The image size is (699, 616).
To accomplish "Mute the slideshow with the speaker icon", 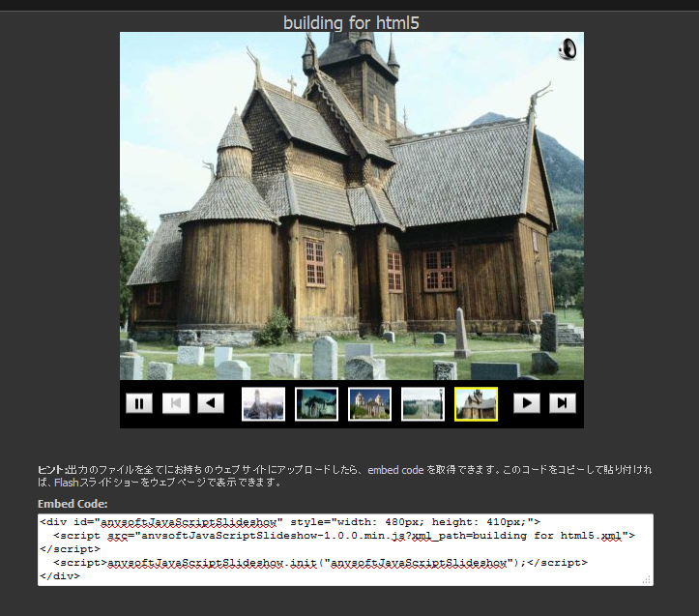I will [568, 49].
